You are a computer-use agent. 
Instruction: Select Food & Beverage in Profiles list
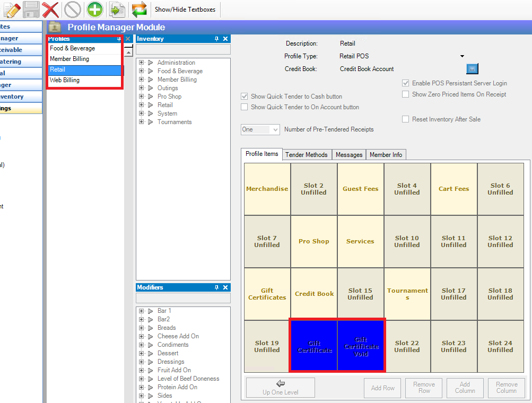tap(73, 48)
